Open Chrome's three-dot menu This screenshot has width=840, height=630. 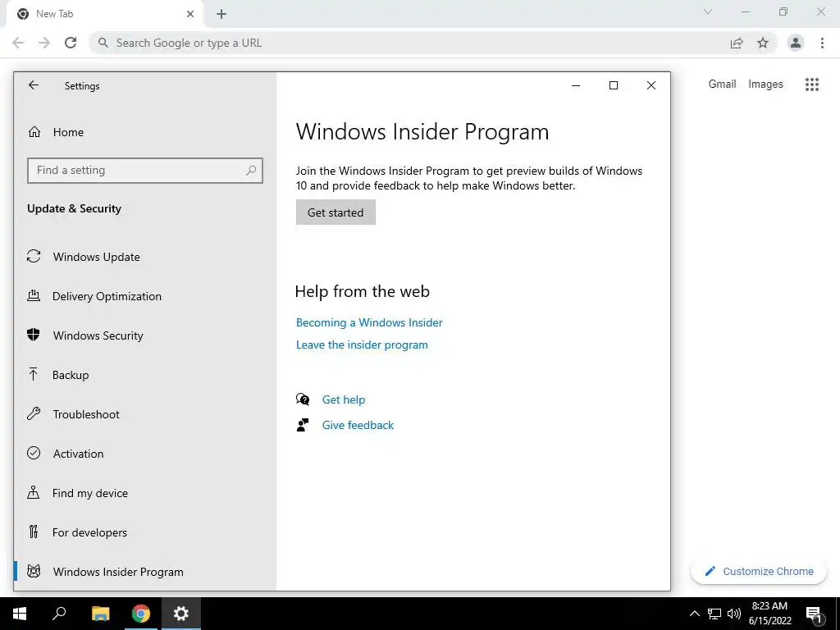click(822, 43)
